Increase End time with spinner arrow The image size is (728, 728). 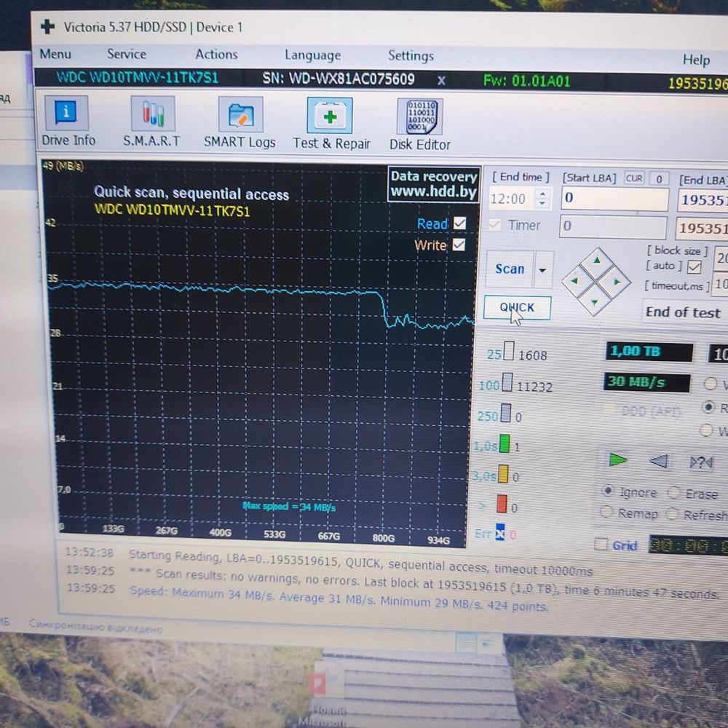pyautogui.click(x=543, y=193)
